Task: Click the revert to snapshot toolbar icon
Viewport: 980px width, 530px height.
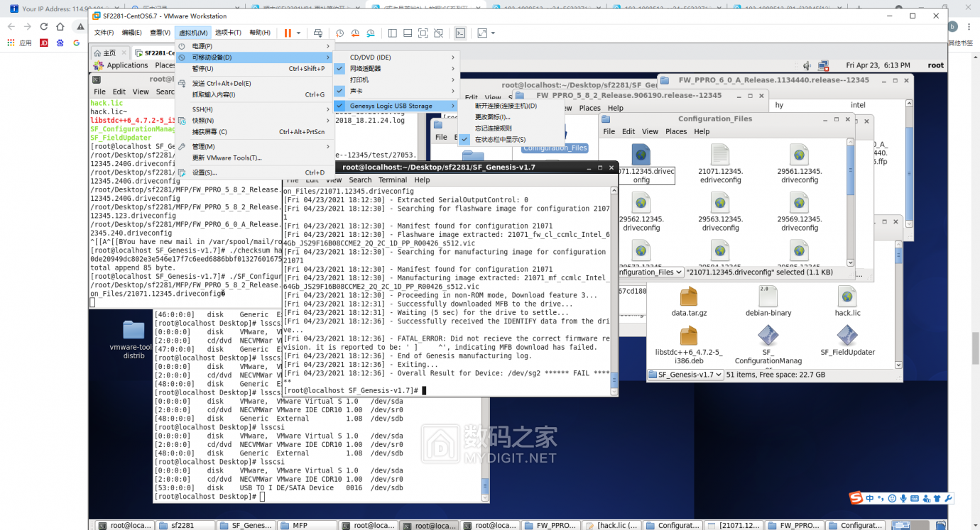Action: click(x=355, y=33)
